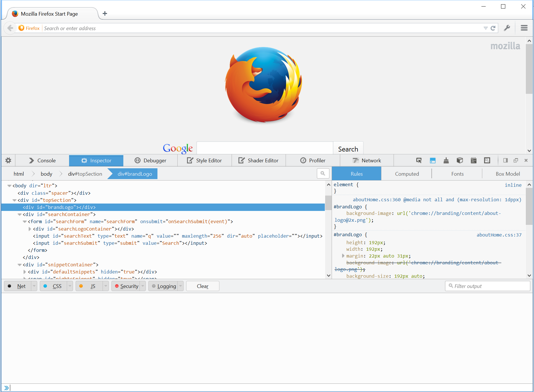Collapse the topSection div node
The image size is (534, 392).
coord(14,200)
